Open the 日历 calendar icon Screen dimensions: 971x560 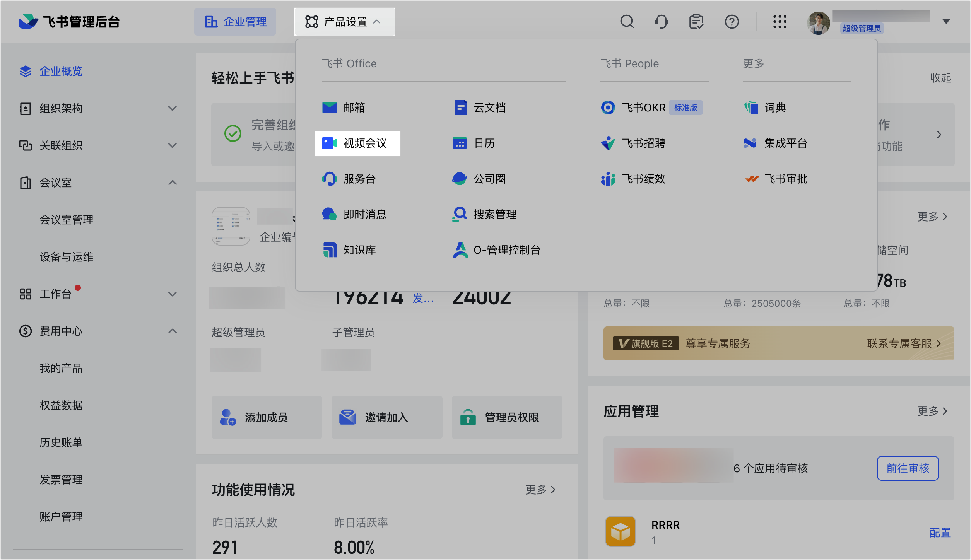point(460,143)
